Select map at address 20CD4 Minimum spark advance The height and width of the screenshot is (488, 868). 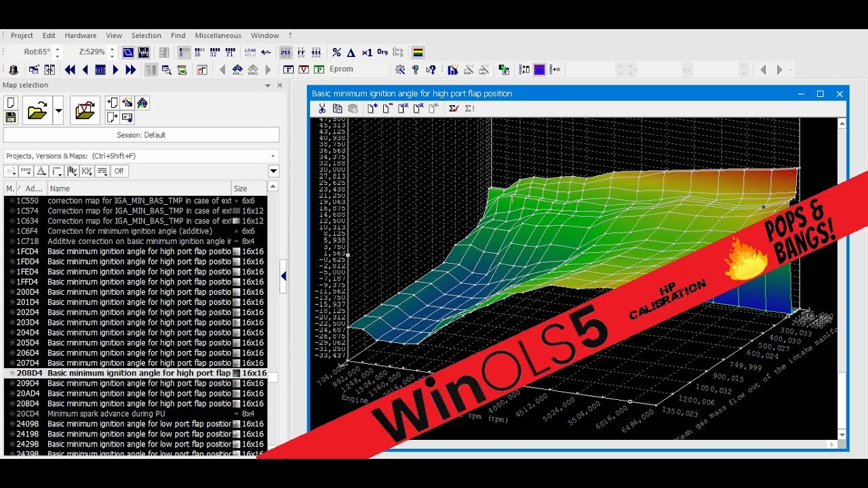(x=136, y=413)
